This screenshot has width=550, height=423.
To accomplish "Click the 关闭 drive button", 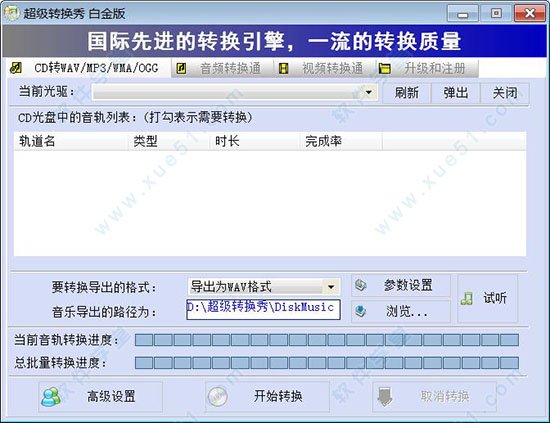I will 505,93.
